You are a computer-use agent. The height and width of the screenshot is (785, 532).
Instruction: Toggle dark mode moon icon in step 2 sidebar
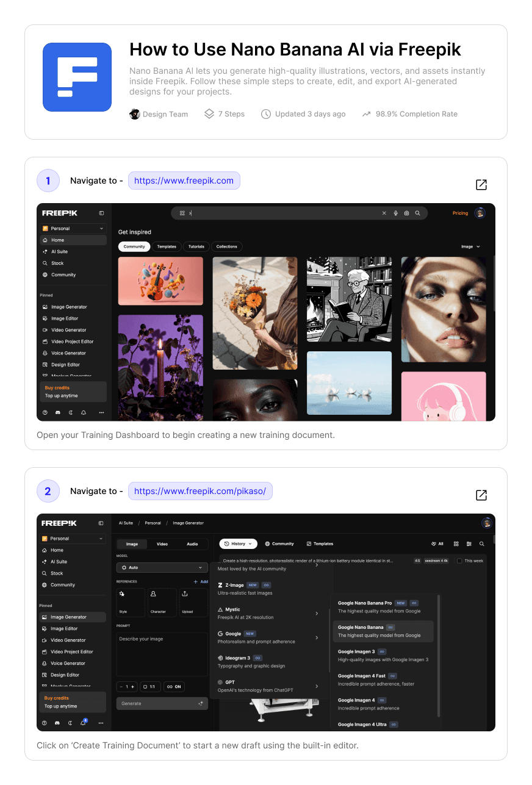pos(70,723)
